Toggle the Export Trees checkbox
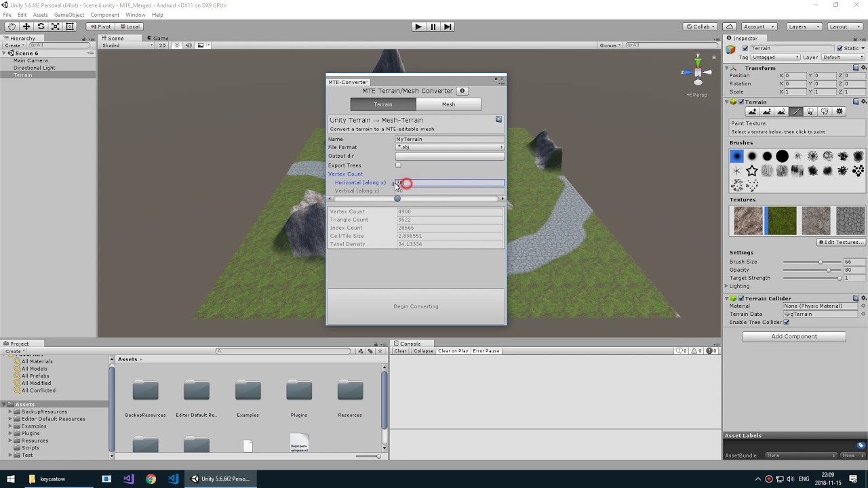Screen dimensions: 868x488 tap(398, 165)
